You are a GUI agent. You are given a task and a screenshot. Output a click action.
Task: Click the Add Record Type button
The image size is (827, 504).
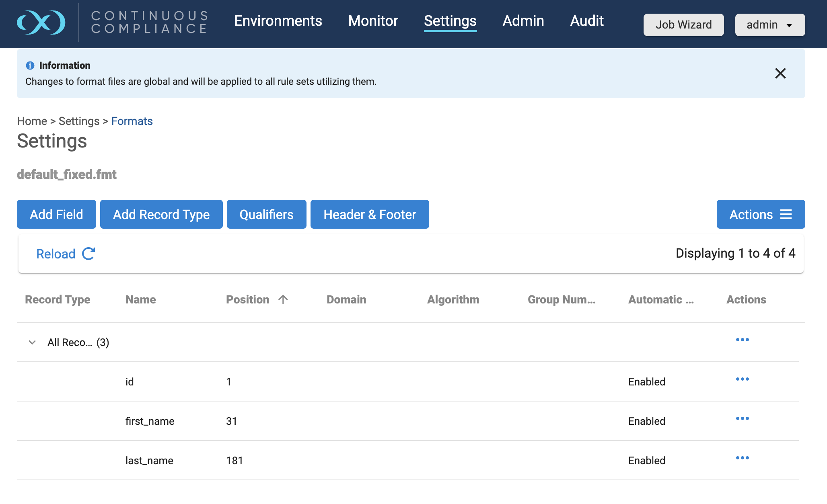pyautogui.click(x=161, y=214)
